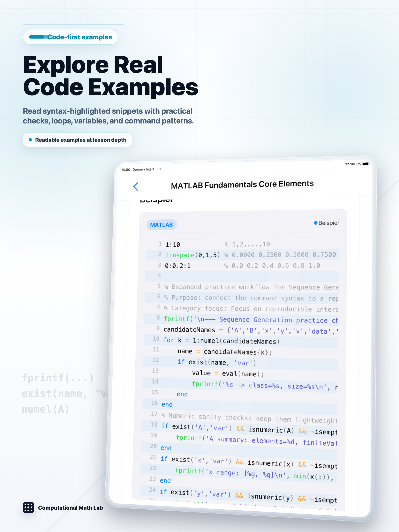Select the MATLAB language badge
This screenshot has width=399, height=532.
click(x=162, y=225)
